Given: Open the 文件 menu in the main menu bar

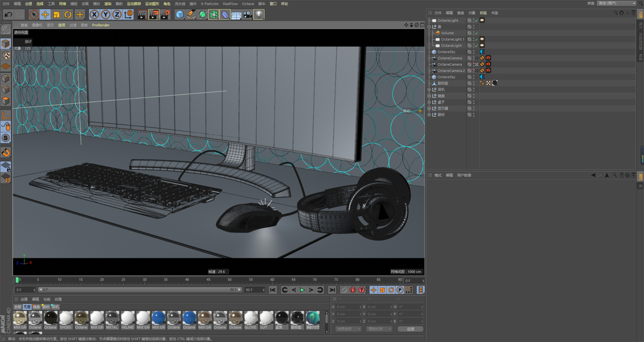Looking at the screenshot, I should pos(6,3).
